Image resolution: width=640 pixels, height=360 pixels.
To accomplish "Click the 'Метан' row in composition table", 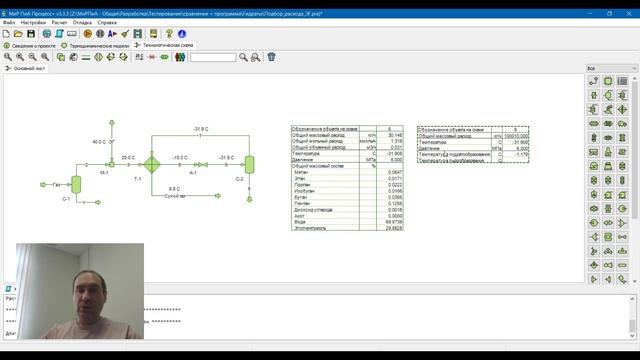I will [x=347, y=172].
